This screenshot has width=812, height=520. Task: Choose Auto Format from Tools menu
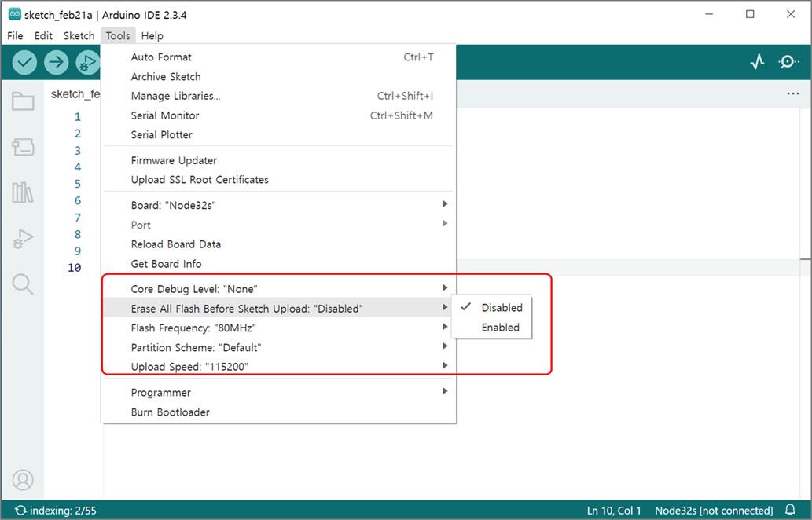(280, 57)
